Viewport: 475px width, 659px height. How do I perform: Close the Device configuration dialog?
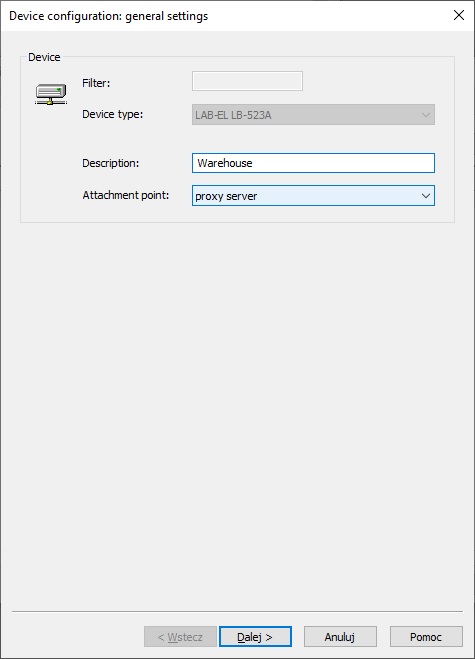459,16
